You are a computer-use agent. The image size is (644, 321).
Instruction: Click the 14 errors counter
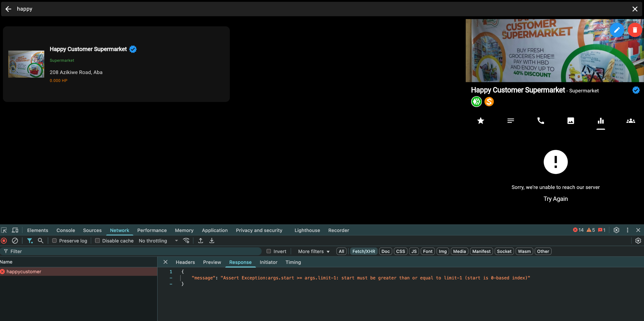(578, 230)
